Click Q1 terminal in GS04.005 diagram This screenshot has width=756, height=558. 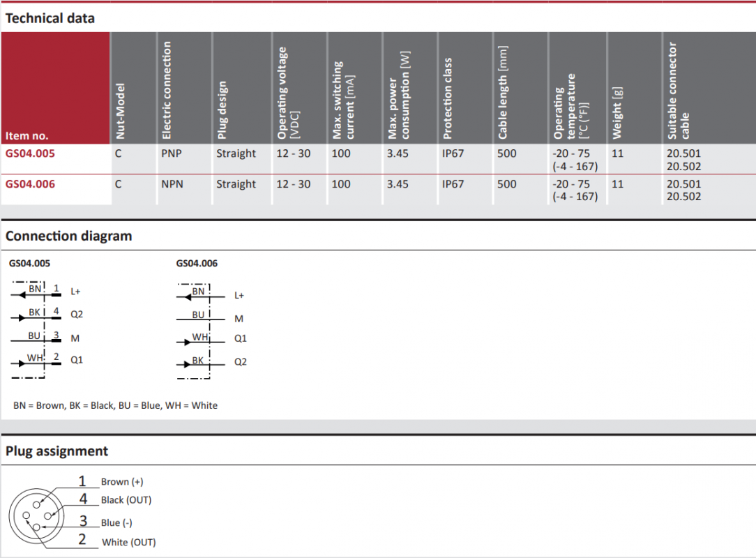[x=77, y=360]
